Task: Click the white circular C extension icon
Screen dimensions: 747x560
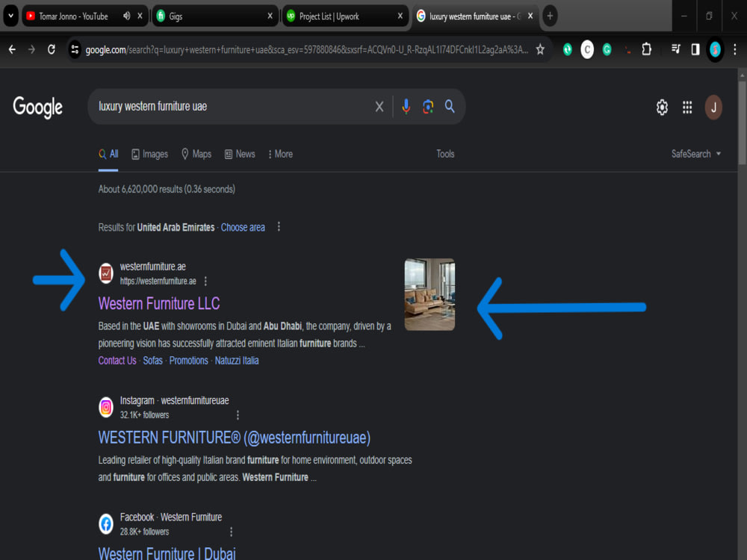Action: (587, 49)
